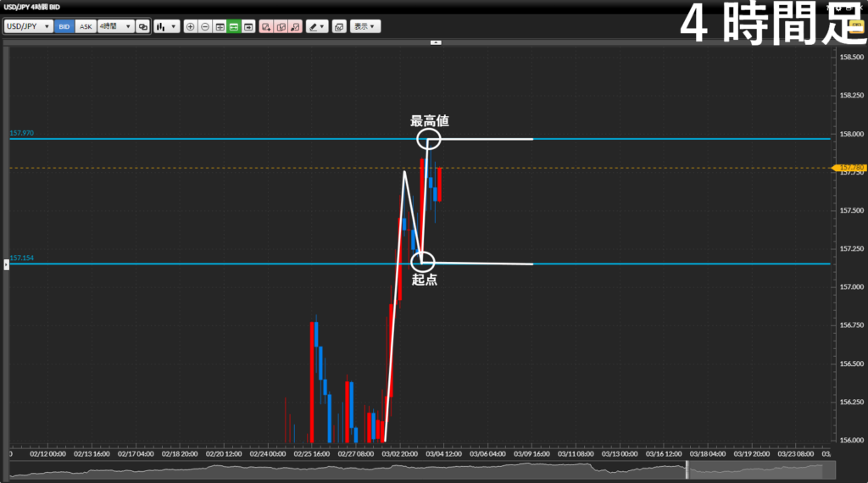The height and width of the screenshot is (483, 868).
Task: Click the chart grid layout icon
Action: tap(220, 26)
